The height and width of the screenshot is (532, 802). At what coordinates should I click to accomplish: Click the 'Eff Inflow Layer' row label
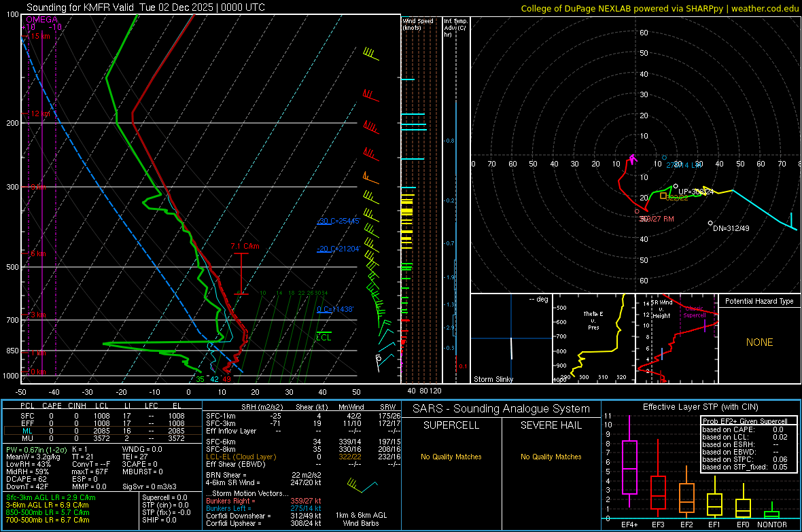coord(232,431)
